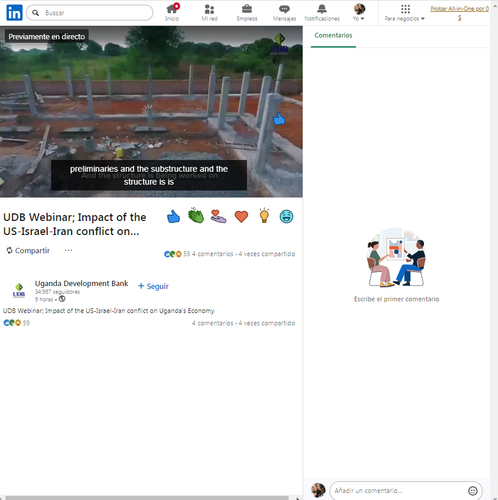498x500 pixels.
Task: Open the emoji picker in comment box
Action: [x=473, y=491]
